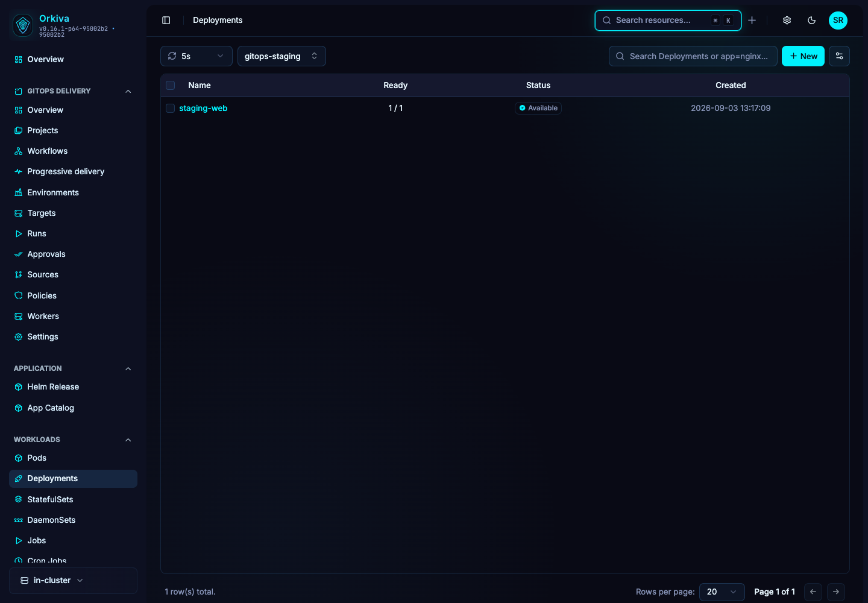Click the Orkiva logo
Image resolution: width=868 pixels, height=603 pixels.
(23, 25)
